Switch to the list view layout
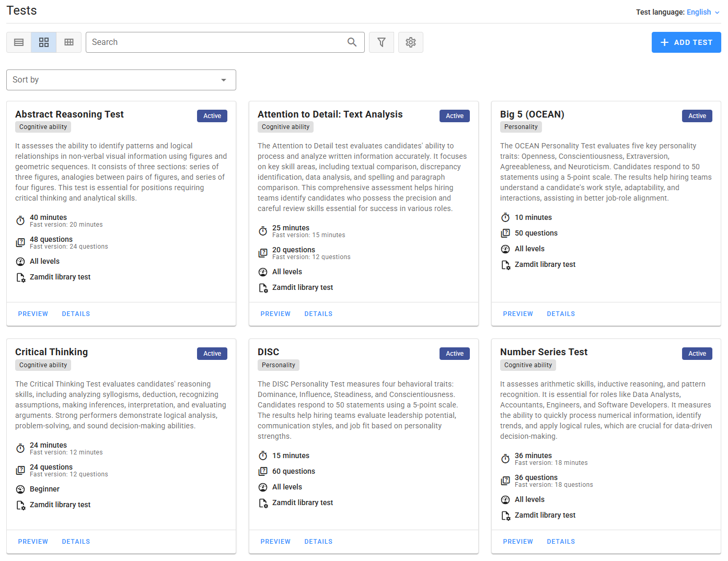 pos(18,42)
